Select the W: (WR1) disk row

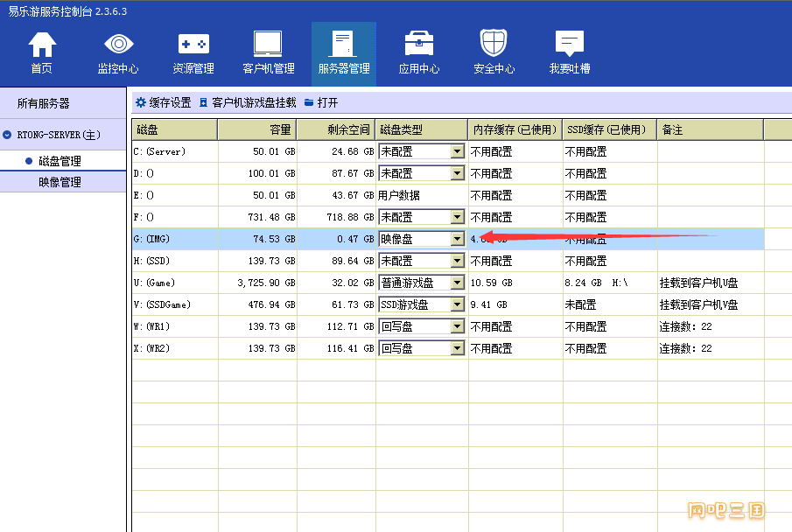pyautogui.click(x=448, y=326)
